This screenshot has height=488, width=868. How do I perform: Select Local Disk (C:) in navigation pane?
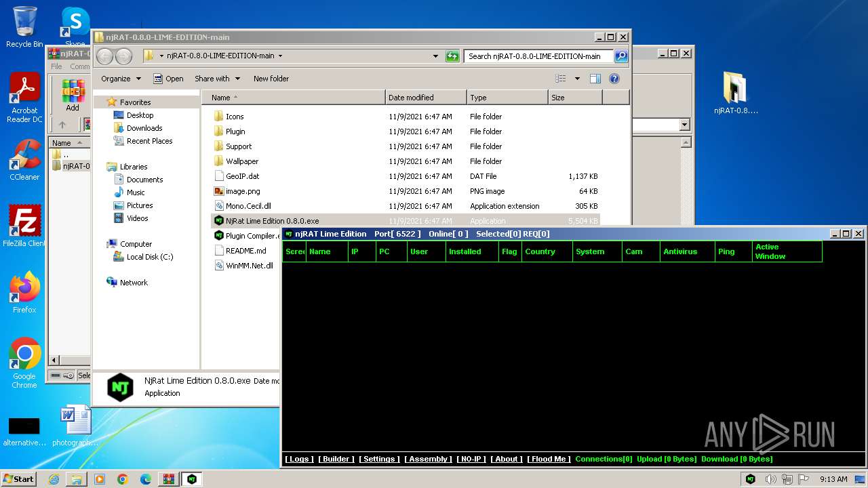tap(149, 257)
